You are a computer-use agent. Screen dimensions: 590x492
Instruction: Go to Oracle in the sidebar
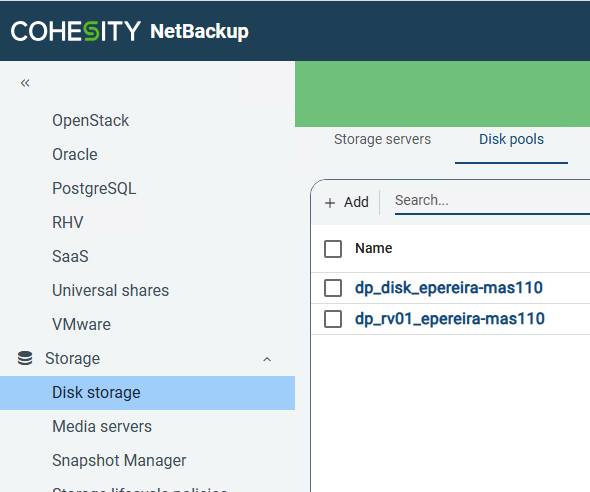pyautogui.click(x=75, y=155)
